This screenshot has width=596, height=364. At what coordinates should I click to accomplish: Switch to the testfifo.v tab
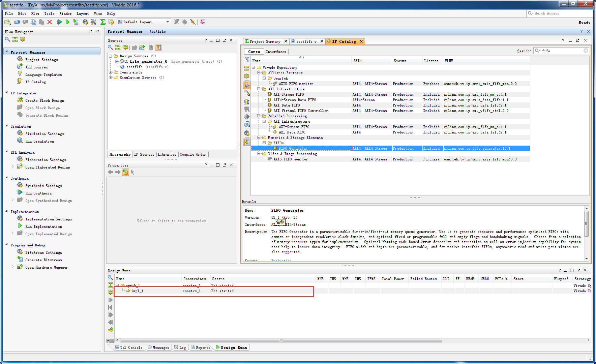306,41
